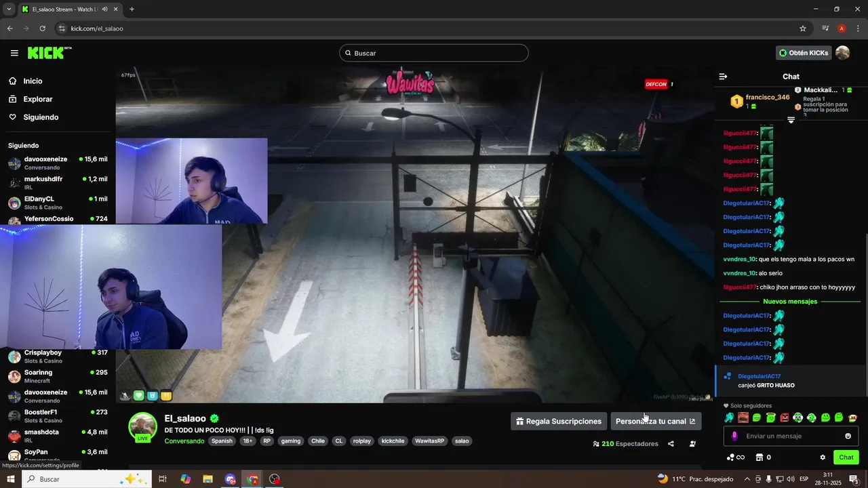Collapse the chat panel icon
868x488 pixels.
pos(723,77)
